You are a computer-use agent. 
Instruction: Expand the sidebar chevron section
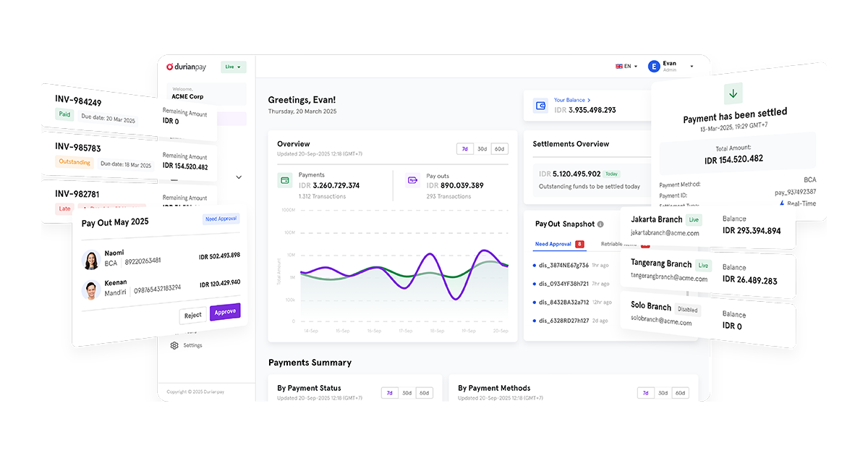(239, 177)
